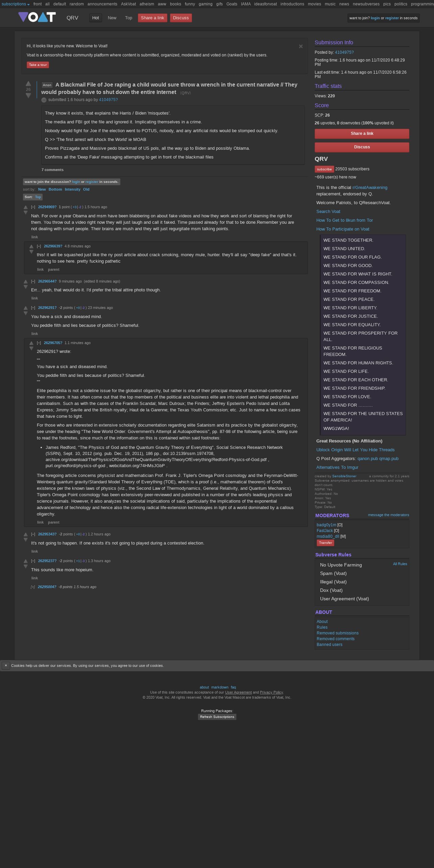Collapse the submission text with minus icon
Viewport: 434px width, 868px height.
pyautogui.click(x=44, y=100)
